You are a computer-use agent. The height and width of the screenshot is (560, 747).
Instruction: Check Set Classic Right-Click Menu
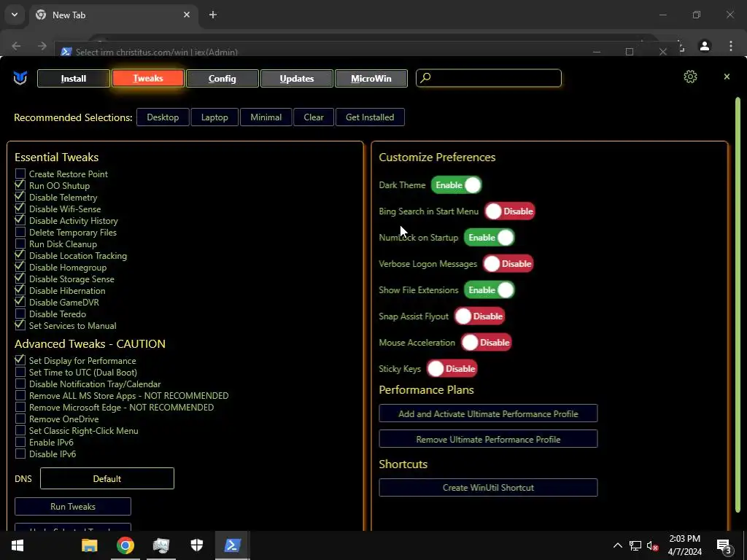pyautogui.click(x=20, y=430)
